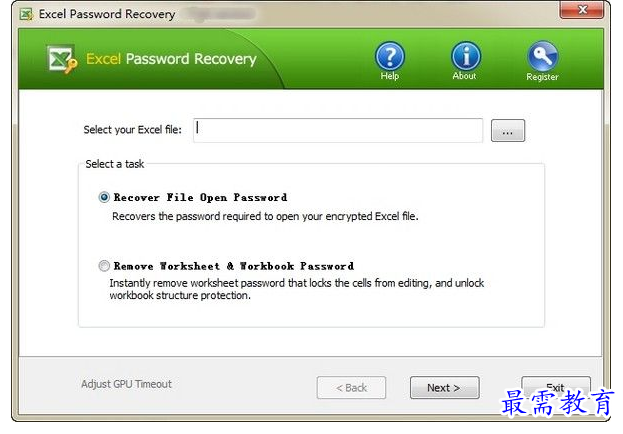Viewport: 623px width, 434px height.
Task: Click the small app icon in title bar
Action: click(27, 15)
